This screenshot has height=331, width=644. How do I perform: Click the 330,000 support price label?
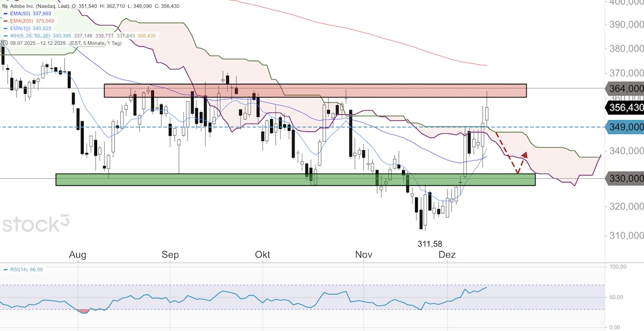pos(626,178)
